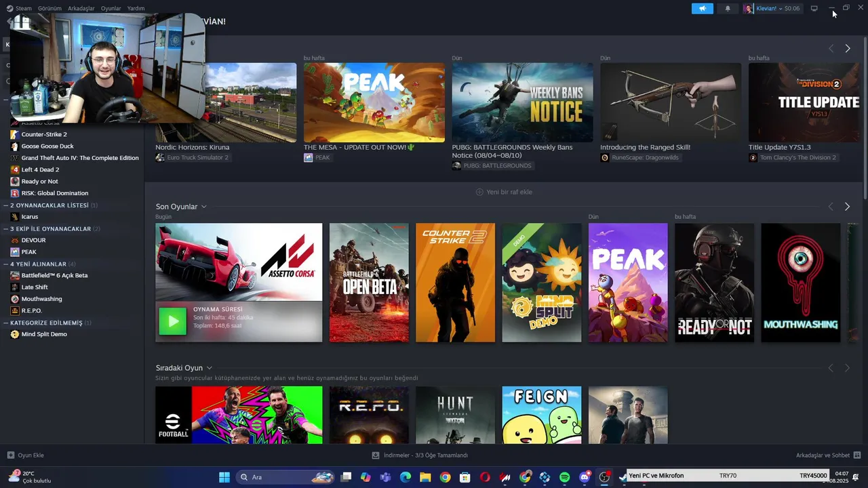This screenshot has height=488, width=868.
Task: Open Mouthwashing cover
Action: point(800,283)
